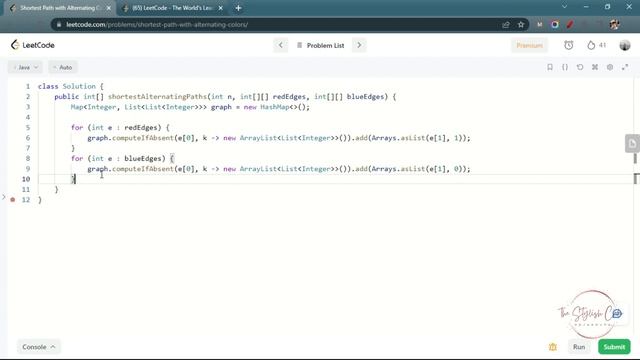Open the editor settings gear icon
This screenshot has height=360, width=640.
(x=610, y=67)
